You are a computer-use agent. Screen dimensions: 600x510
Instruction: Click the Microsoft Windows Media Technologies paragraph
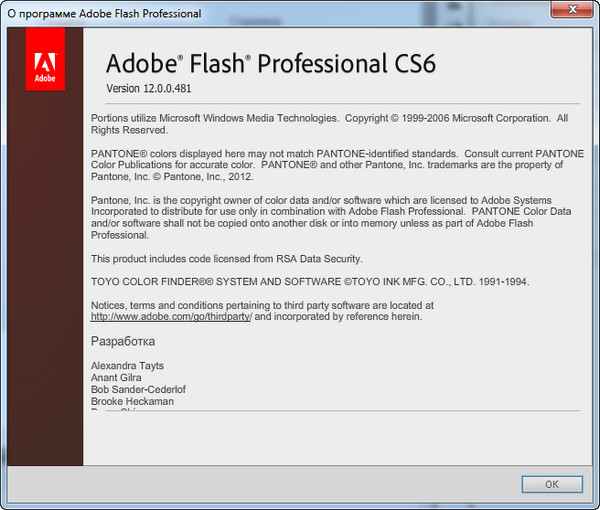329,124
